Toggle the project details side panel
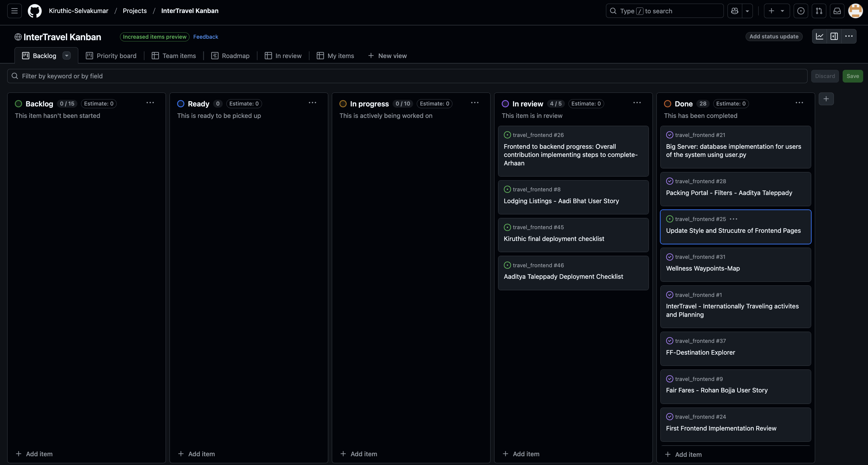The image size is (868, 465). [x=834, y=36]
